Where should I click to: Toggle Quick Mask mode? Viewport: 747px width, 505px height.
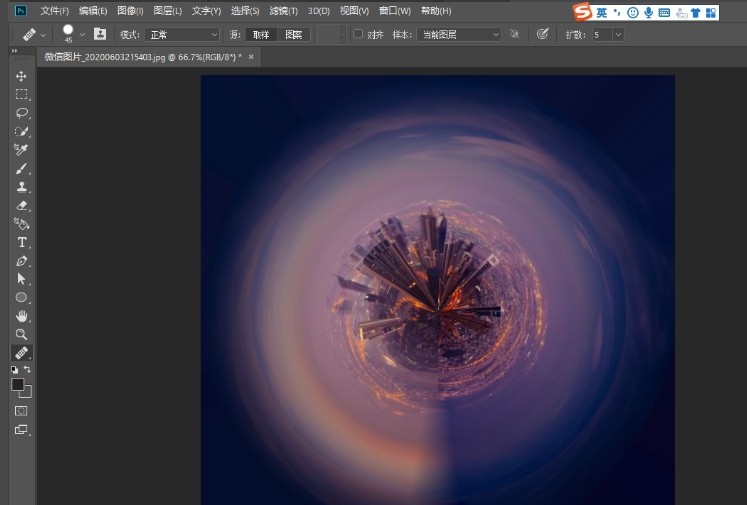point(21,411)
